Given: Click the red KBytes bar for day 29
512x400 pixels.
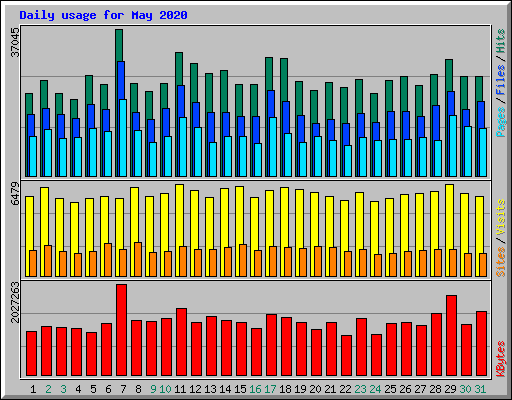Looking at the screenshot, I should [x=451, y=335].
